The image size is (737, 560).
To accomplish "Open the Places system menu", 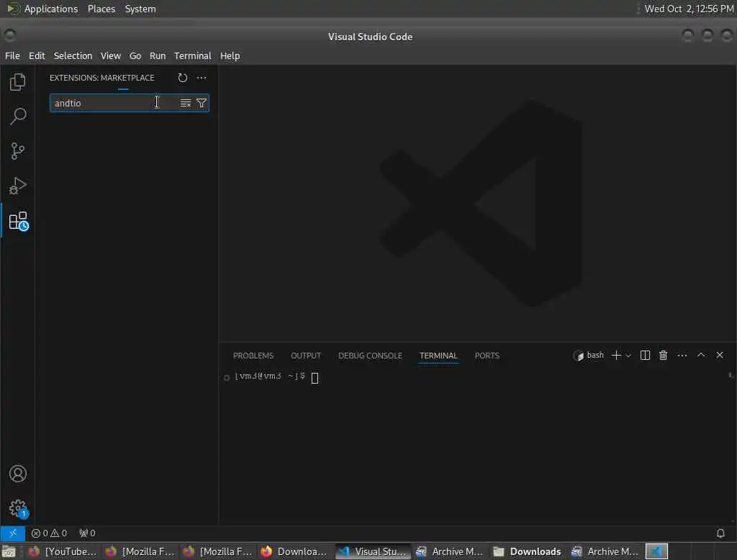I will click(101, 9).
